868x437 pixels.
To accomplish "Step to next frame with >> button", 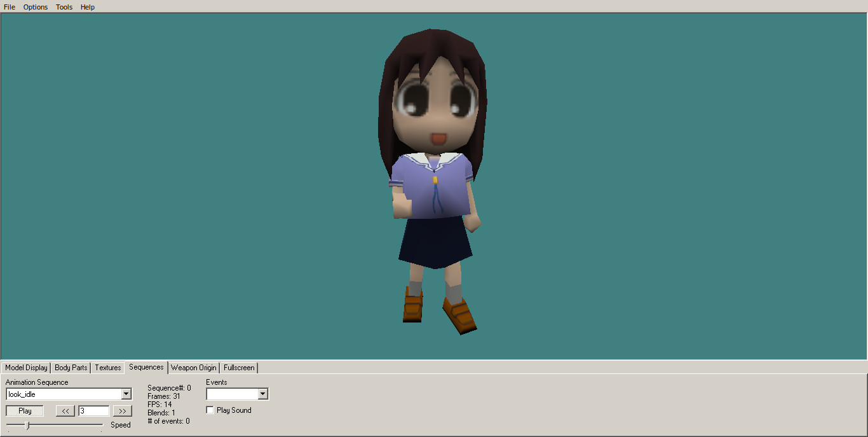I will click(123, 411).
